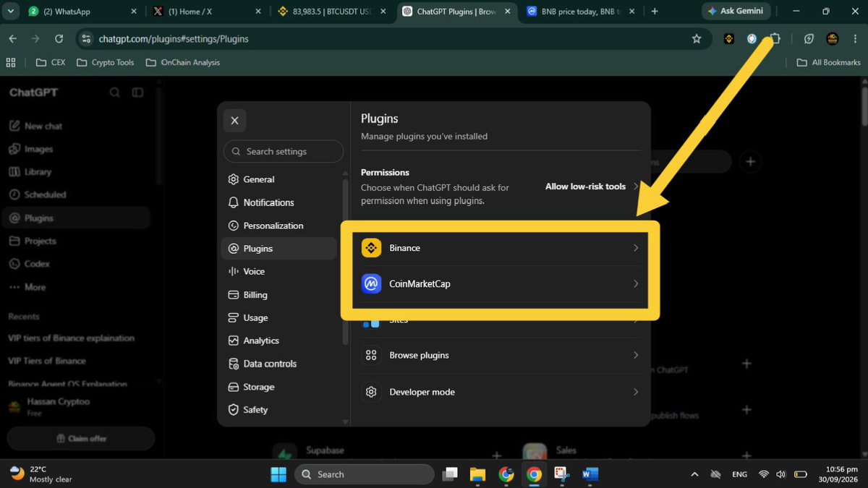Select Plugins in the settings sidebar
The width and height of the screenshot is (868, 488).
click(x=279, y=248)
